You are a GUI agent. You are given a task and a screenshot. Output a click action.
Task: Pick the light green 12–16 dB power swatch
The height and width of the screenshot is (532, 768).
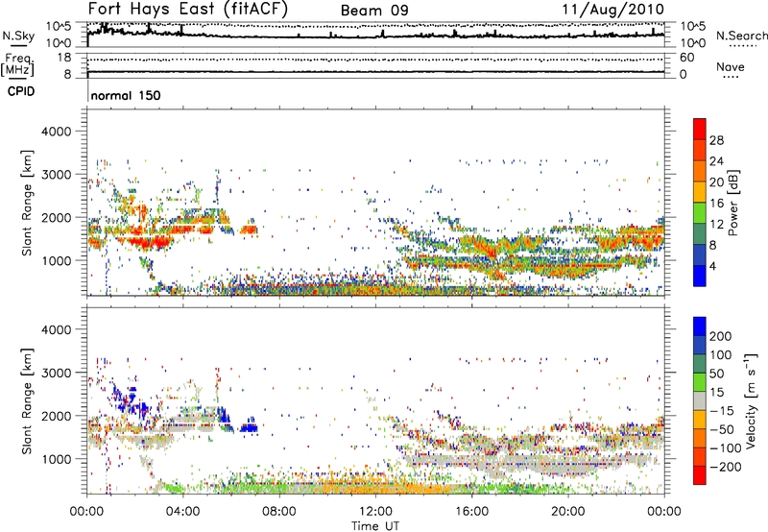(x=700, y=212)
